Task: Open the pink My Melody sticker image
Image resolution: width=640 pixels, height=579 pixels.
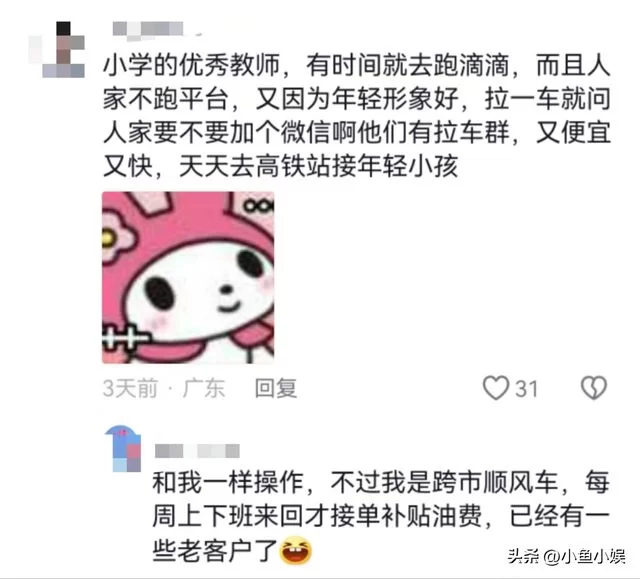Action: pyautogui.click(x=188, y=277)
